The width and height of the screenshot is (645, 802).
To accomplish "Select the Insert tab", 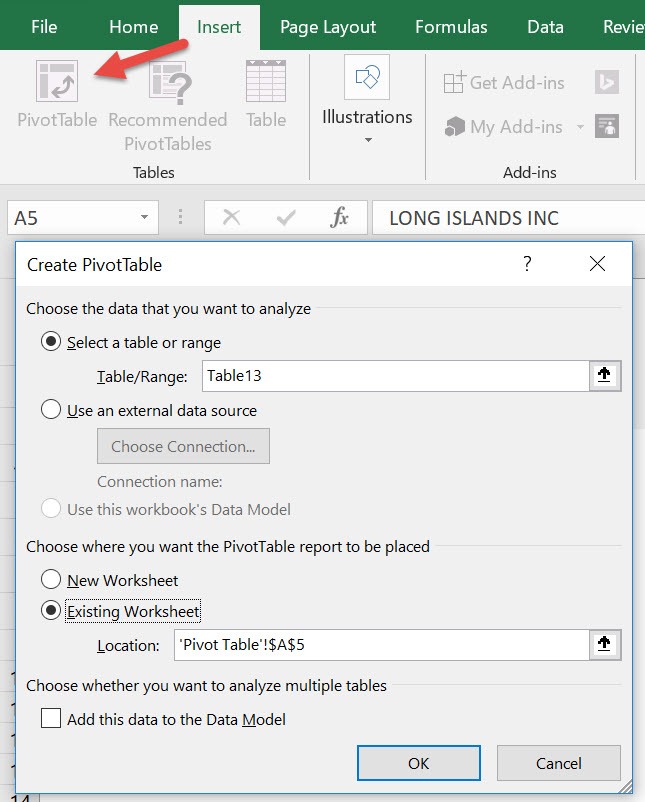I will pyautogui.click(x=219, y=27).
